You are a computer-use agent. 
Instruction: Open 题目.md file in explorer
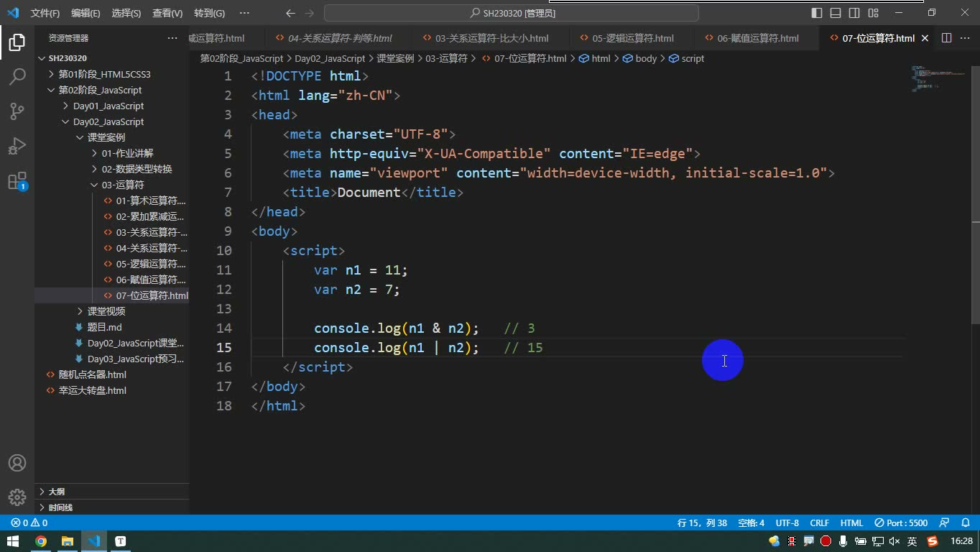point(112,327)
